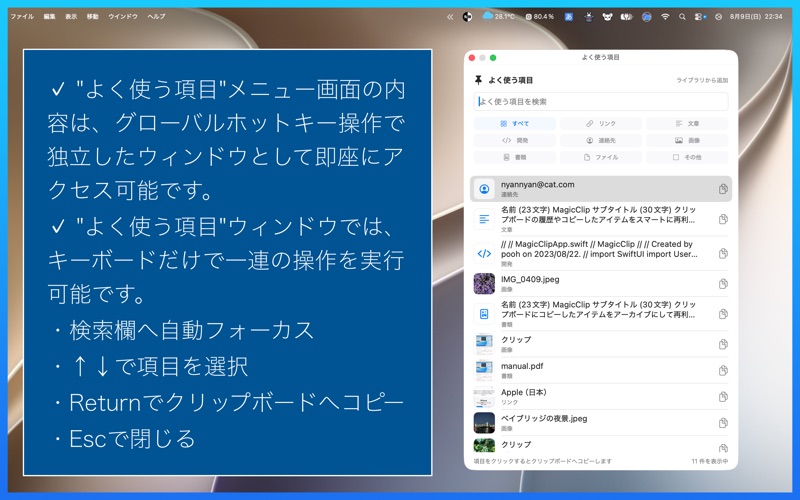Viewport: 800px width, 500px height.
Task: Click code icon of MagicClipApp.swift row
Action: pyautogui.click(x=484, y=254)
